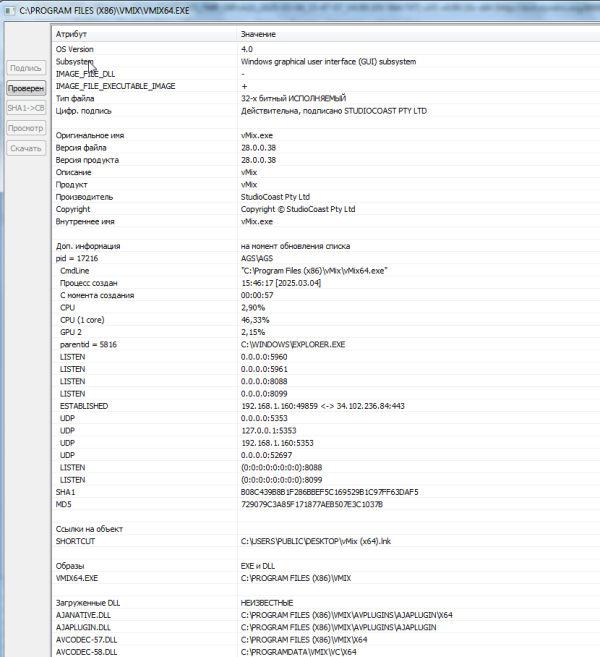Select the Оригинальное имя row
This screenshot has width=600, height=657.
326,135
